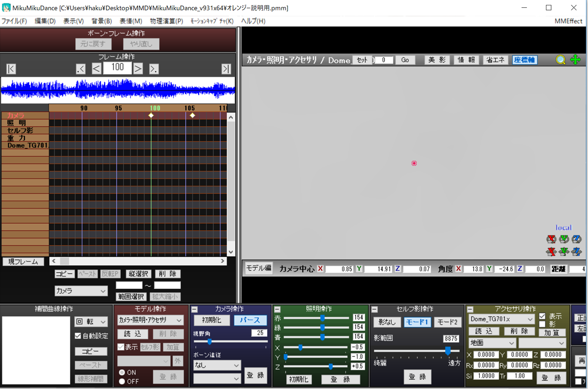Open the empty dropdown below なし
588x389 pixels.
pos(217,378)
